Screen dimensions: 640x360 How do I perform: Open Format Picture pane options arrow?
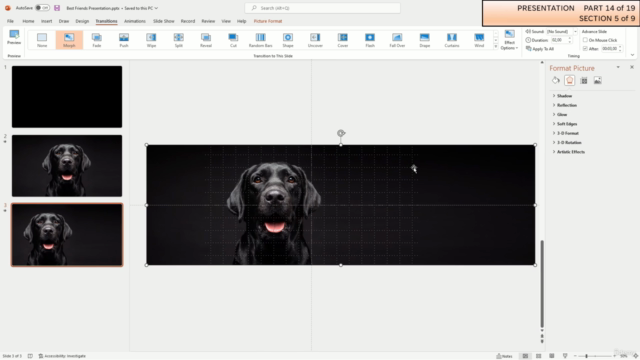point(618,67)
